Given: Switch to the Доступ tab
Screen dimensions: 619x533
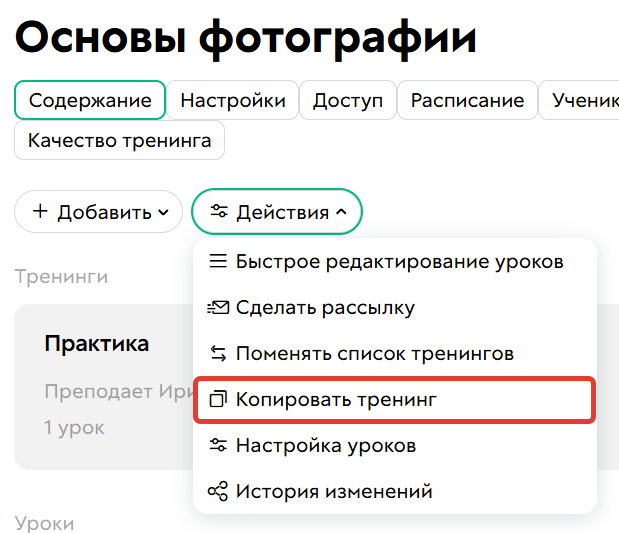Looking at the screenshot, I should click(x=347, y=101).
